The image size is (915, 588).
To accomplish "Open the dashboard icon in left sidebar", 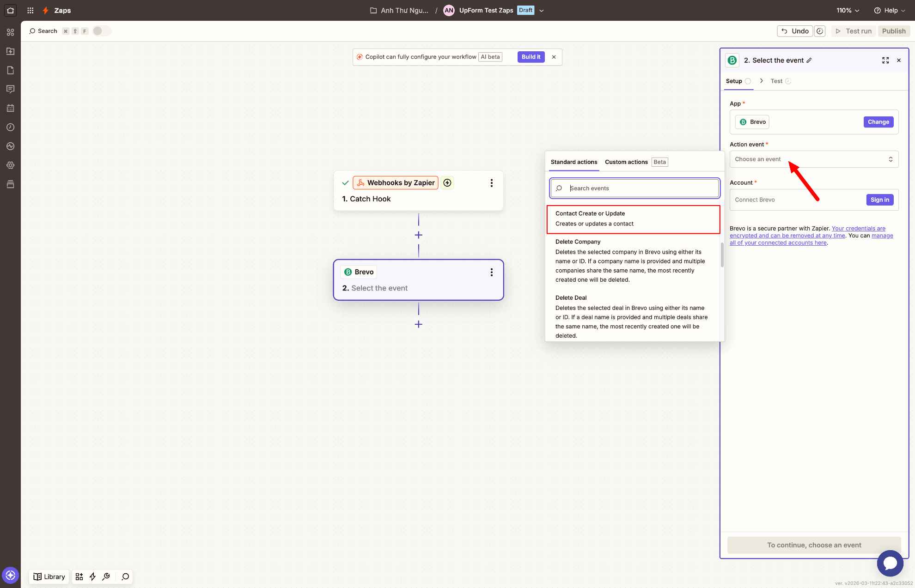I will [10, 32].
